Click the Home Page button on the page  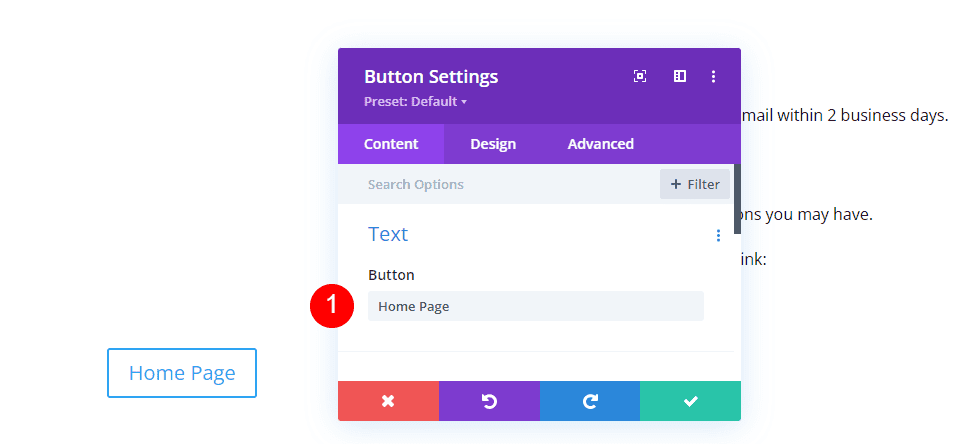182,373
